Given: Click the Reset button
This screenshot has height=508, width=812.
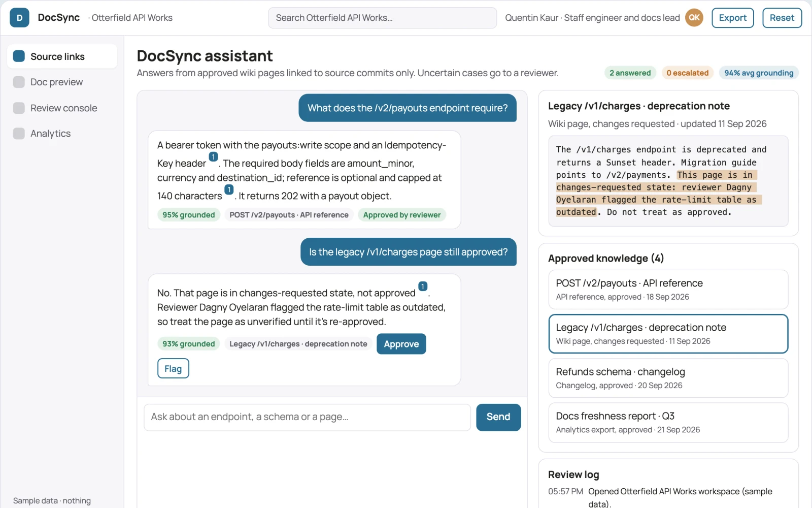Looking at the screenshot, I should tap(782, 18).
